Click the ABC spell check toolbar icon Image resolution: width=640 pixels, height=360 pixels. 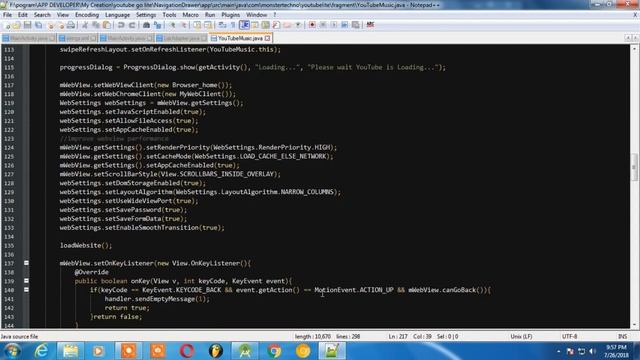370,25
